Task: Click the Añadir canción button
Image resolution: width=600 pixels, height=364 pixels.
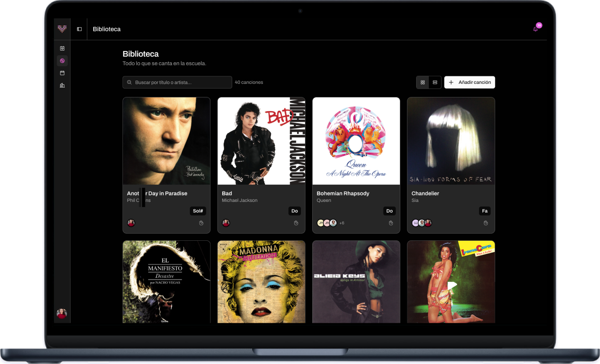Action: click(x=470, y=82)
